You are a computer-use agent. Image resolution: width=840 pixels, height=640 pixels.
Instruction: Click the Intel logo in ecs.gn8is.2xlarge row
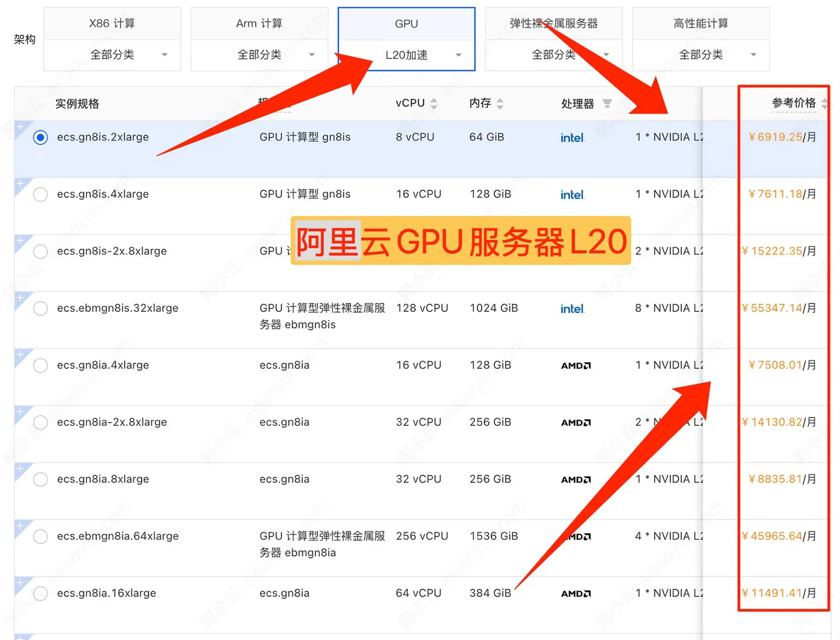(572, 138)
